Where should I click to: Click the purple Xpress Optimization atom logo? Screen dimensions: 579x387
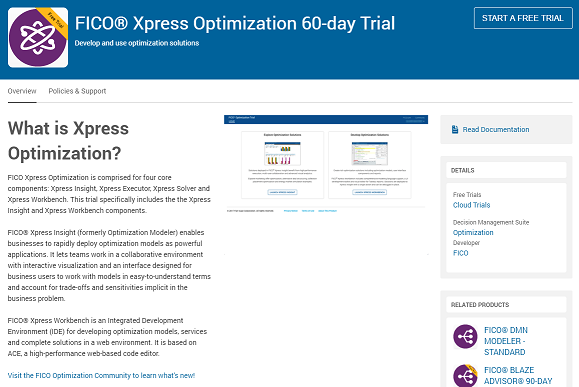click(x=38, y=38)
